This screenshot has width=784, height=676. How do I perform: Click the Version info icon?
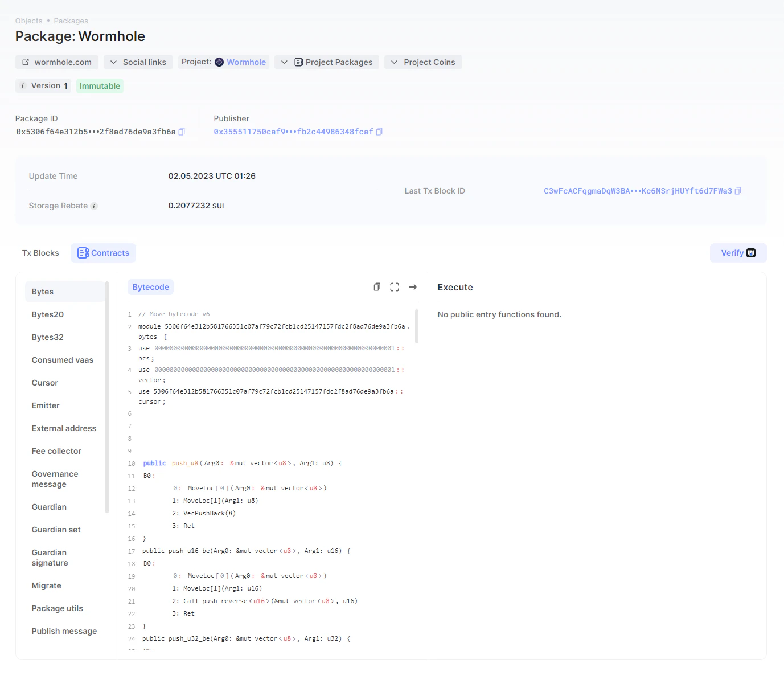(23, 86)
